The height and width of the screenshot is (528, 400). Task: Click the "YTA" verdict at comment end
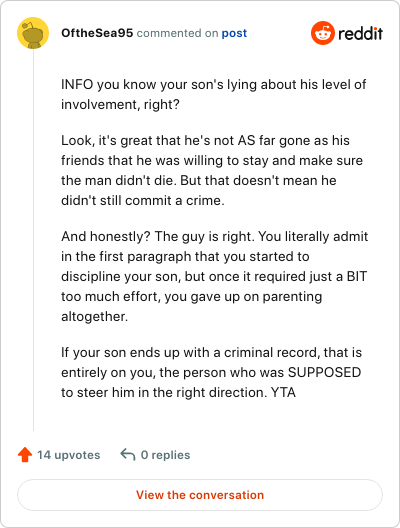[283, 393]
